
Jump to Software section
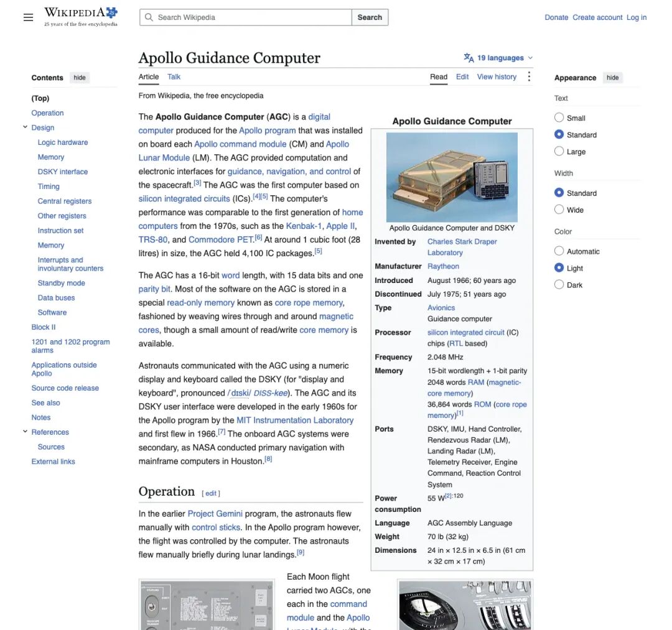pyautogui.click(x=52, y=312)
